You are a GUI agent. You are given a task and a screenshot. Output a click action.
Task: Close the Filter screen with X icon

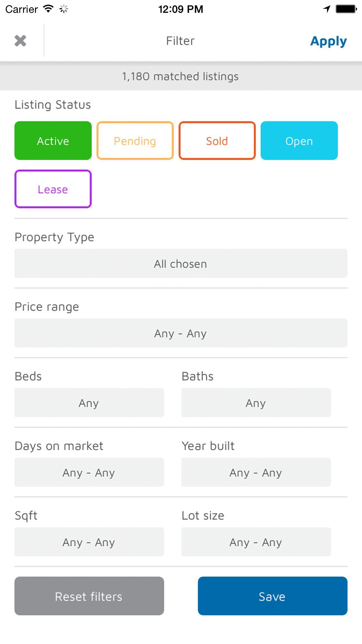(20, 41)
